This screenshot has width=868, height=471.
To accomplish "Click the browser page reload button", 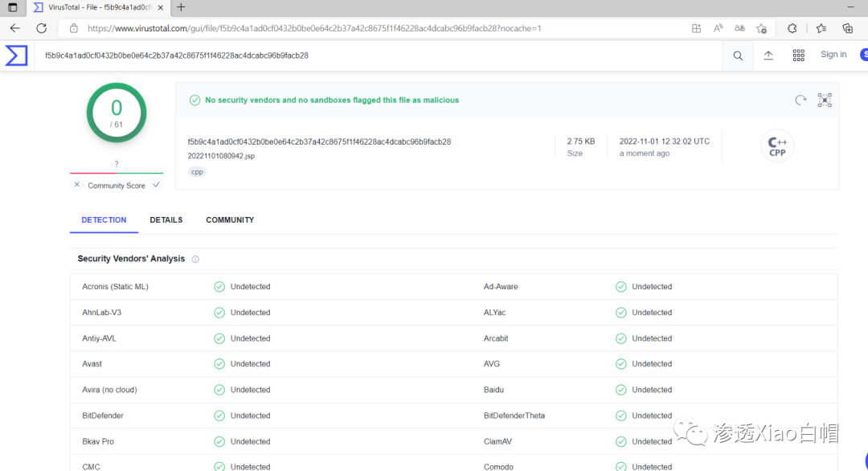I will click(x=41, y=28).
